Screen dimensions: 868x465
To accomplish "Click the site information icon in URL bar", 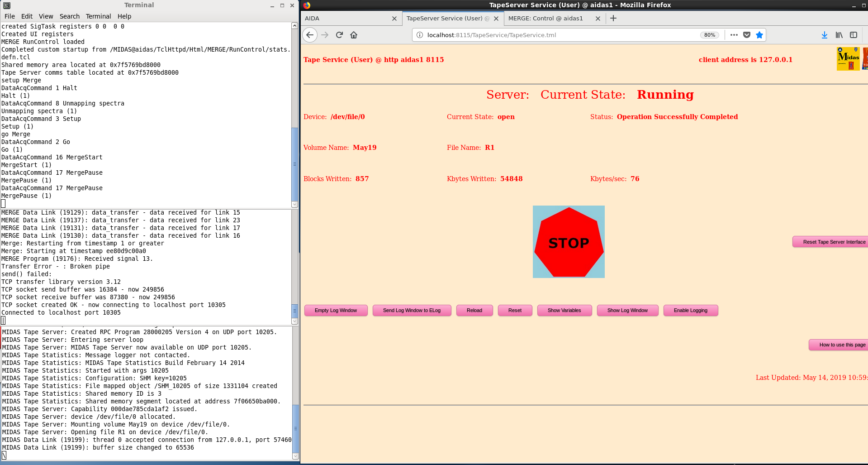I will click(419, 35).
